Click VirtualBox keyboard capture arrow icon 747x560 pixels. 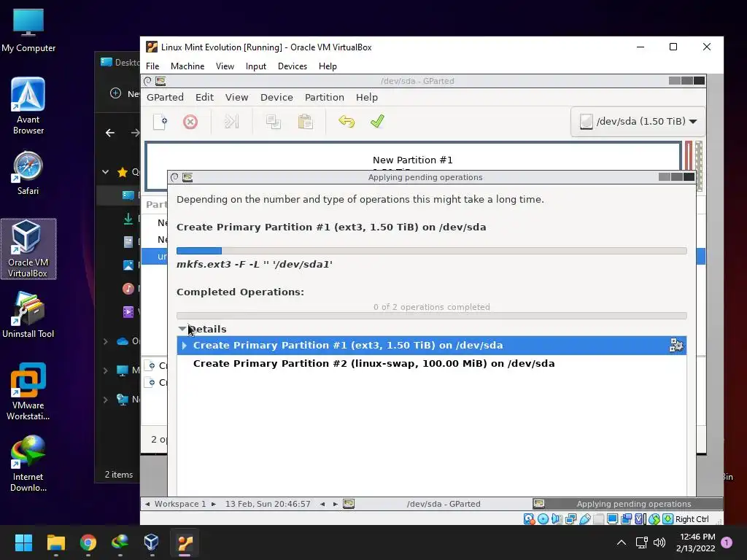[668, 519]
